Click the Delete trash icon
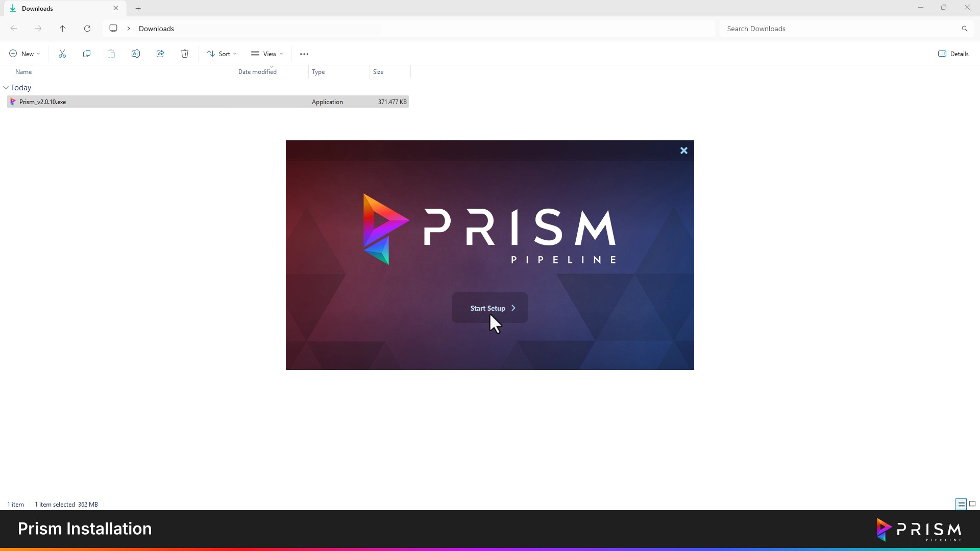 [x=185, y=54]
